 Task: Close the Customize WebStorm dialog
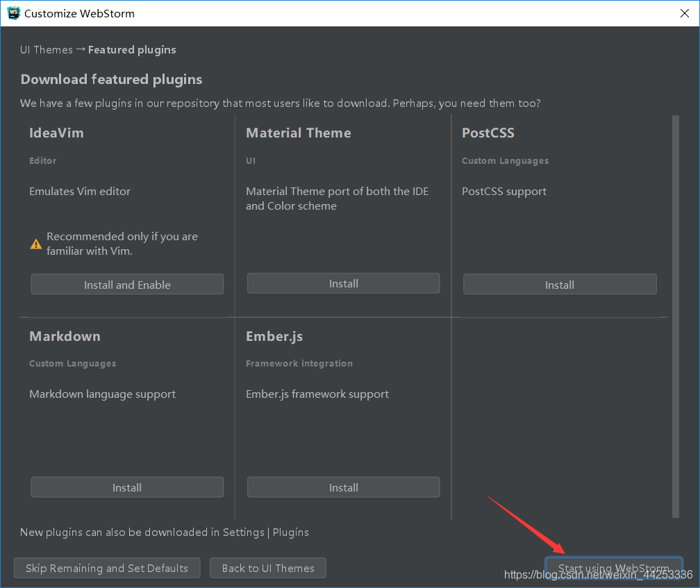(x=685, y=13)
